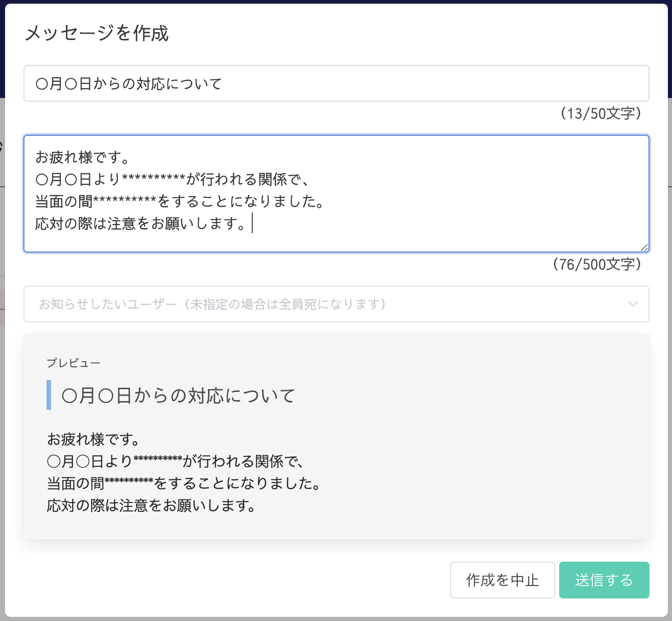Viewport: 672px width, 621px height.
Task: Click the blue accent bar beside preview title
Action: (49, 395)
